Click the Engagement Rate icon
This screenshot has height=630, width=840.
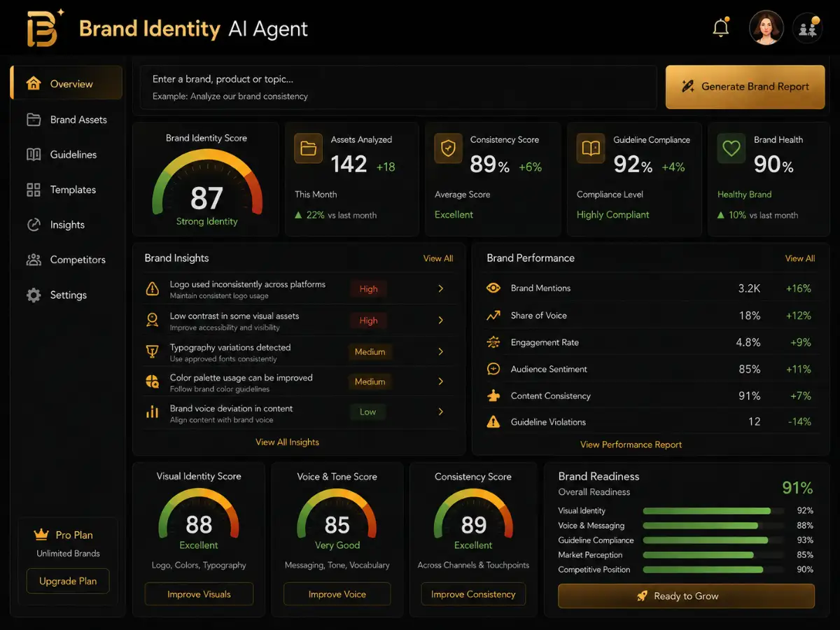493,342
